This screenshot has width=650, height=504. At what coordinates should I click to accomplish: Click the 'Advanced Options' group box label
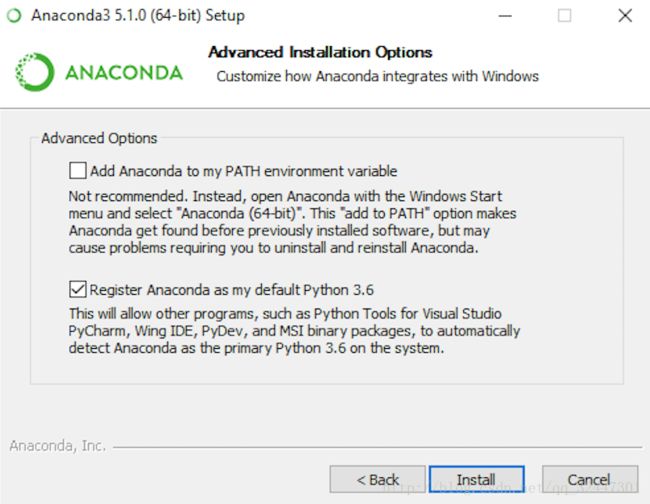(x=99, y=138)
